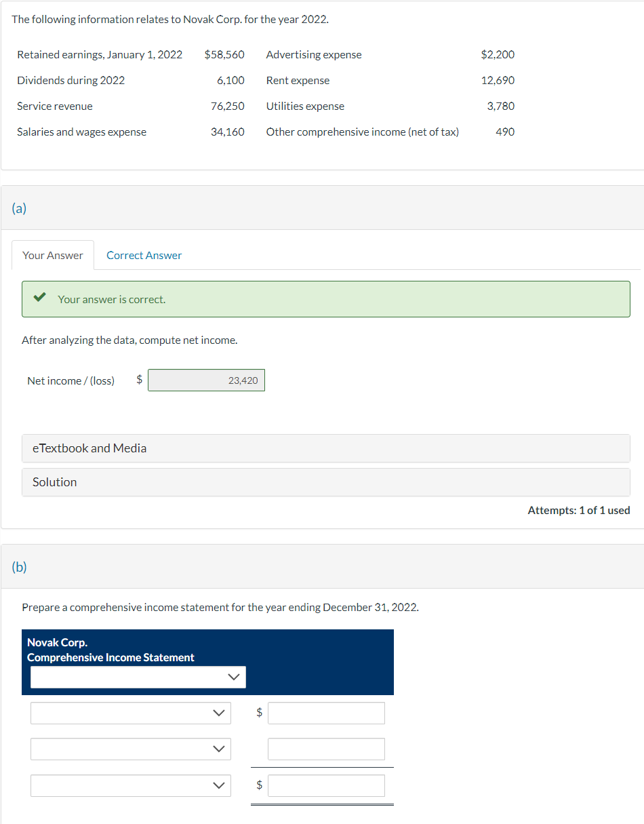
Task: Click the green checkmark icon in correct banner
Action: (x=40, y=298)
